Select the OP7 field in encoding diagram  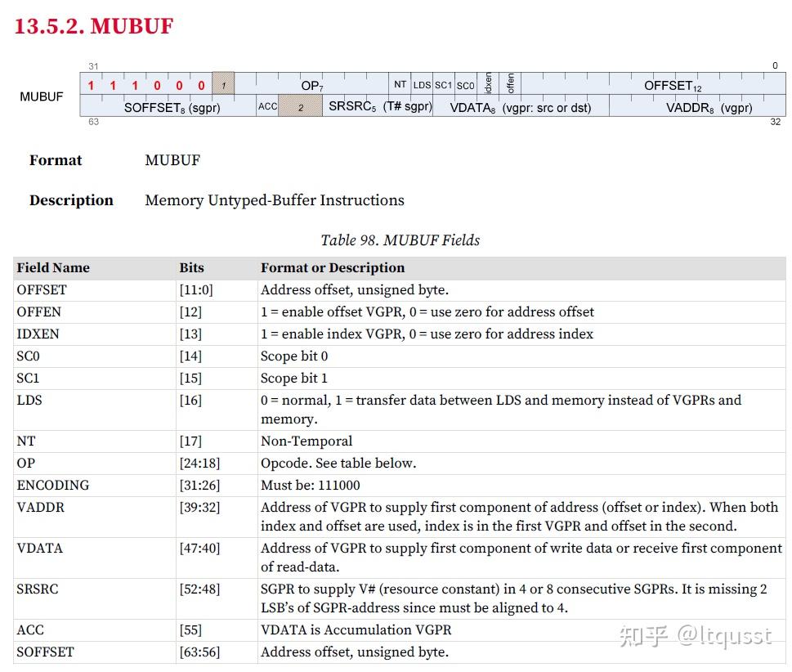click(x=311, y=84)
